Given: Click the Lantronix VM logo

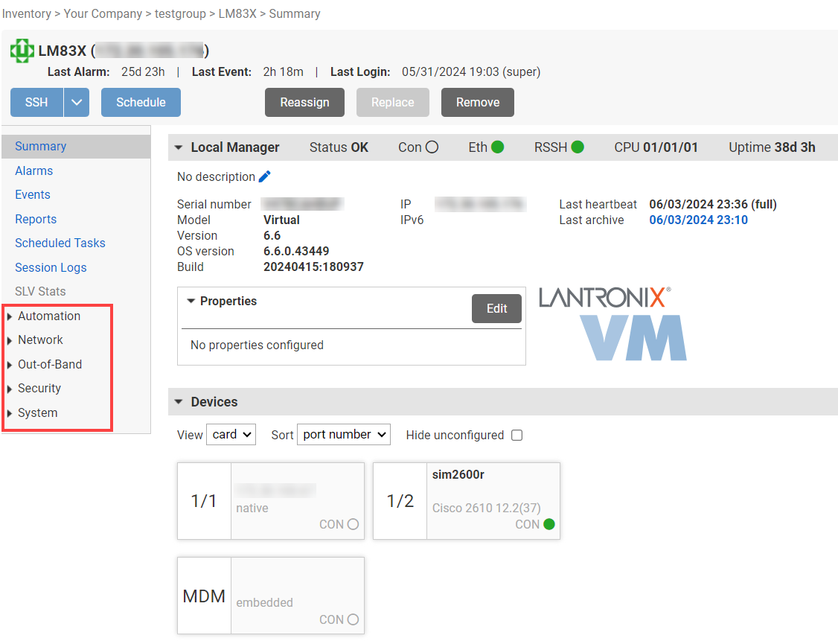Looking at the screenshot, I should (612, 324).
